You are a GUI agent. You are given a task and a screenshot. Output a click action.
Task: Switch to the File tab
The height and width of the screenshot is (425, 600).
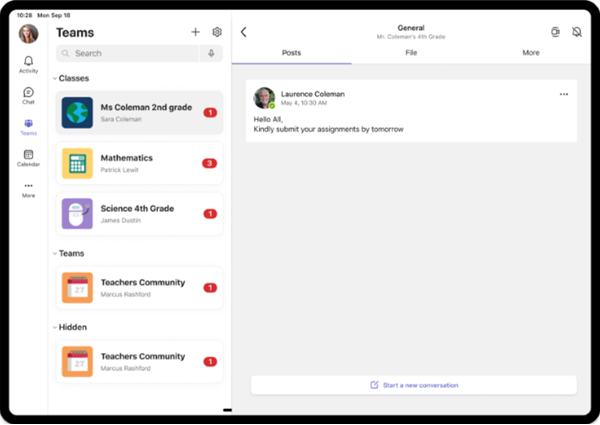pyautogui.click(x=411, y=53)
